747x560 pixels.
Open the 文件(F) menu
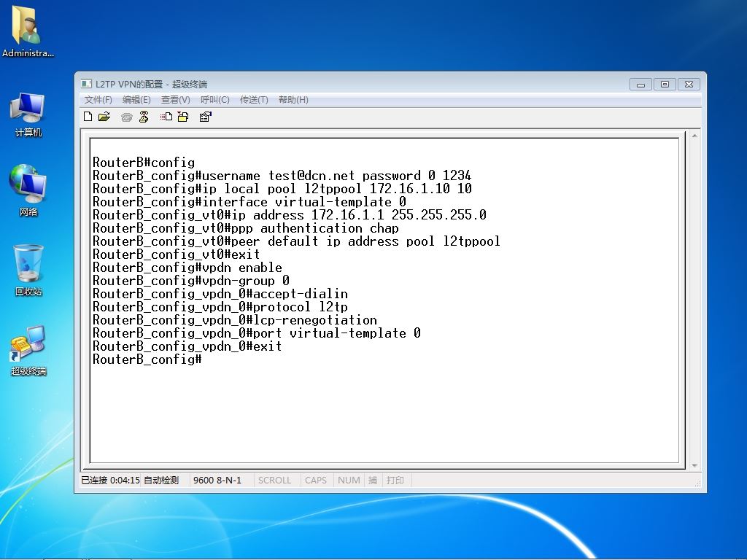pyautogui.click(x=98, y=99)
